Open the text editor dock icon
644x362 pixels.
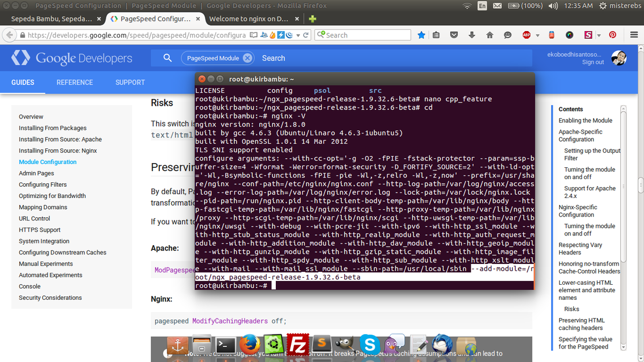pyautogui.click(x=418, y=344)
